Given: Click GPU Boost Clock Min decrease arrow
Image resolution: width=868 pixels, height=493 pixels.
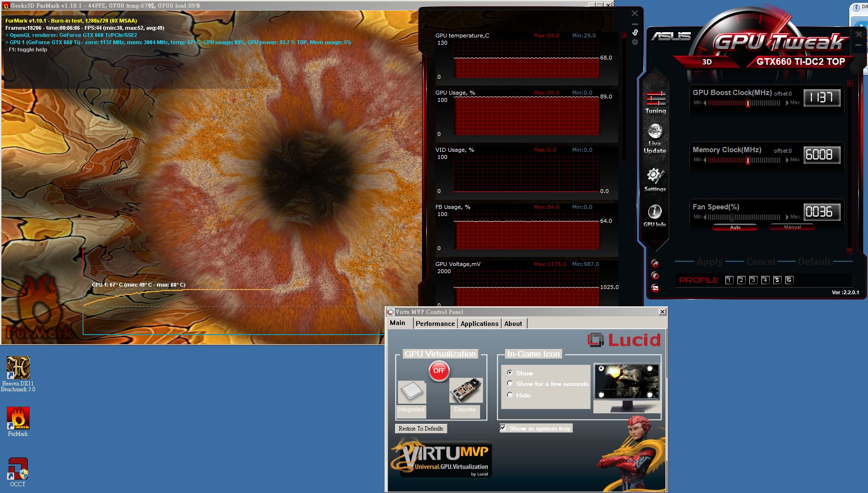Looking at the screenshot, I should [x=705, y=103].
